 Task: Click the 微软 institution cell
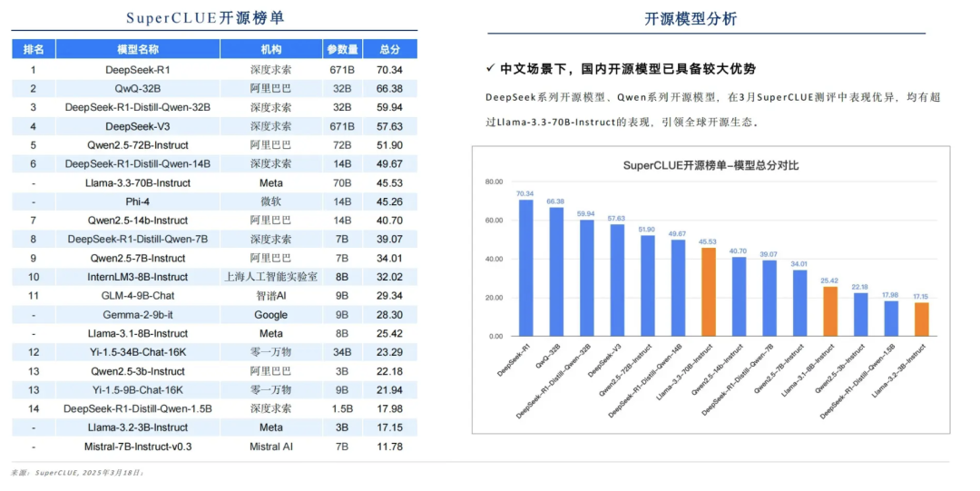[270, 202]
